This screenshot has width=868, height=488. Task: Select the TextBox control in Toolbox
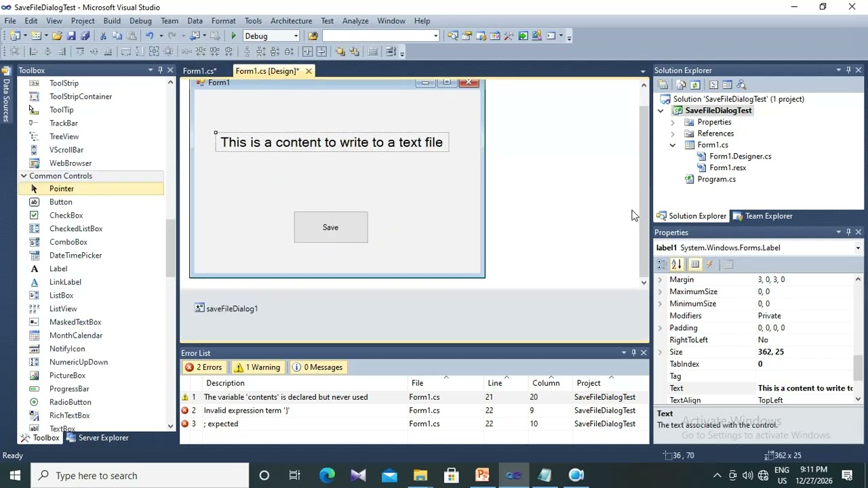coord(62,428)
